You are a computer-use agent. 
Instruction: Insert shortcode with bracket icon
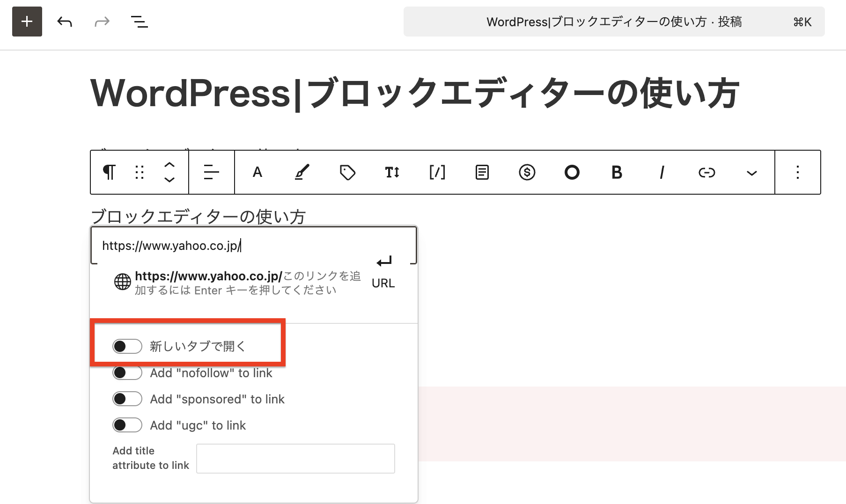tap(437, 172)
